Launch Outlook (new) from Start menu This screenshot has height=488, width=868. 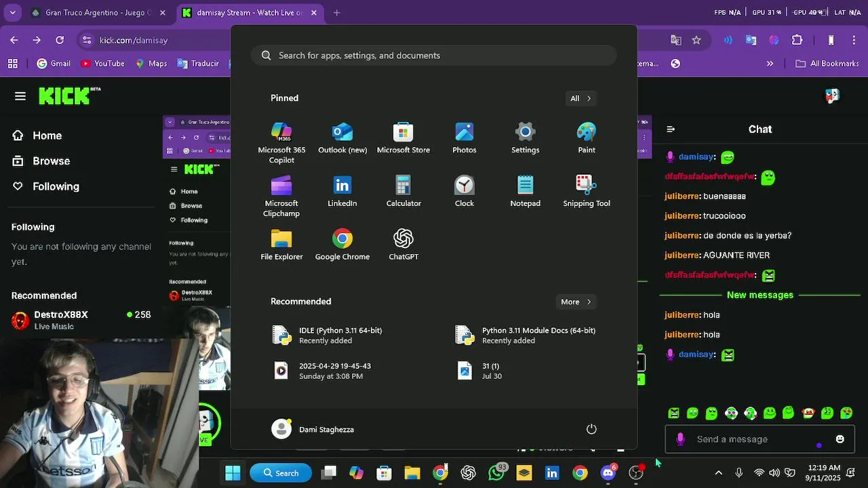(342, 138)
